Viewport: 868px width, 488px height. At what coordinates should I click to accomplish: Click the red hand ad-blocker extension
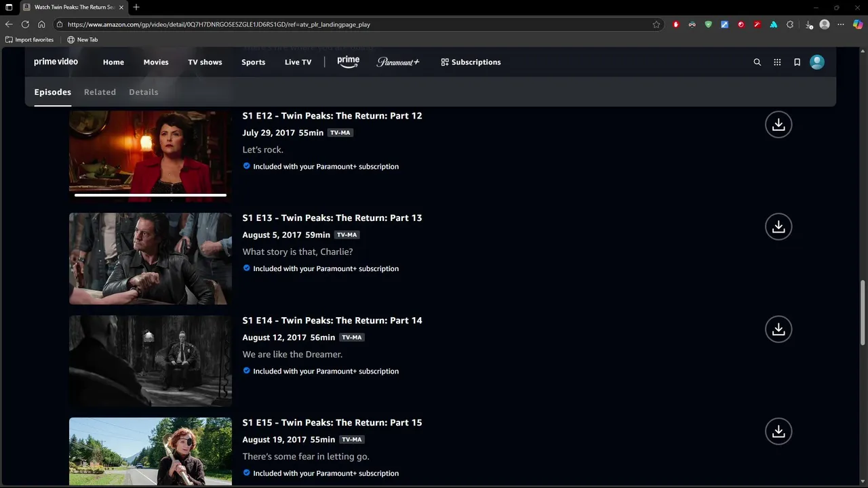pos(676,24)
